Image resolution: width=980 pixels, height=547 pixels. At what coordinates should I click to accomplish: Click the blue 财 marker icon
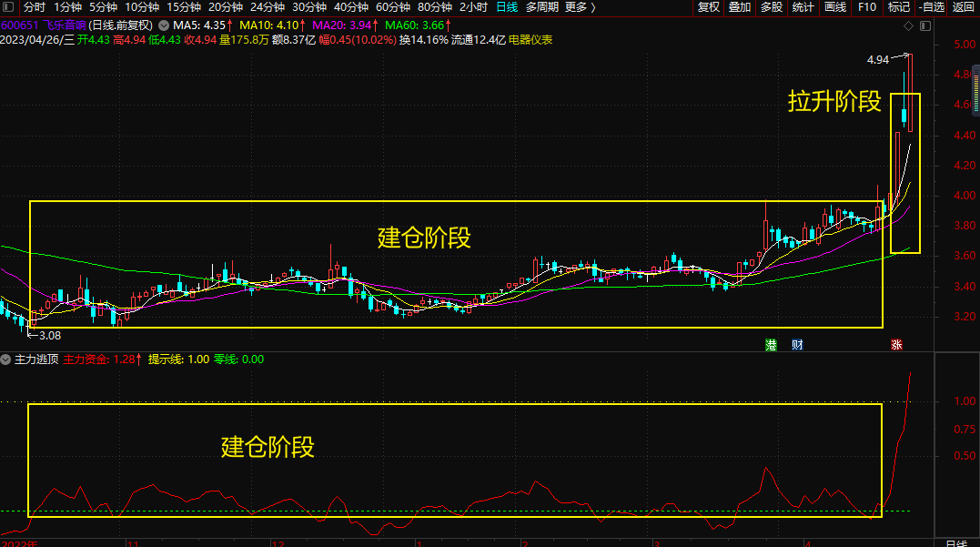(797, 344)
